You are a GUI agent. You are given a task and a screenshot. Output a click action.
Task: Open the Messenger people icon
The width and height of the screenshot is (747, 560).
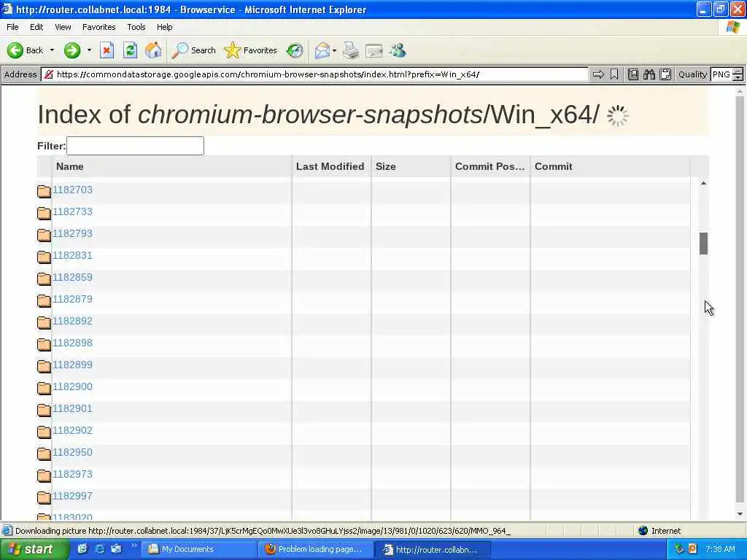[x=398, y=50]
